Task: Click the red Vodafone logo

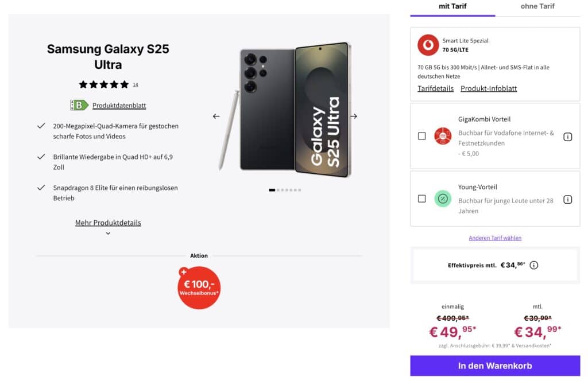Action: pyautogui.click(x=428, y=45)
